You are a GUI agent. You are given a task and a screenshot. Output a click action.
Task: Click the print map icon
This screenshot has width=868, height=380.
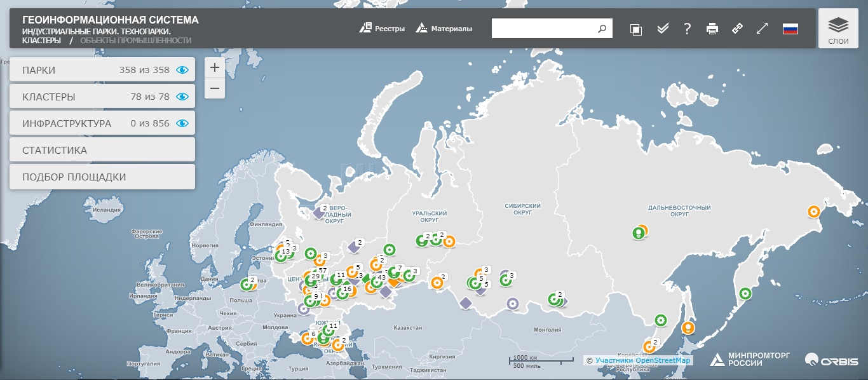[x=712, y=29]
